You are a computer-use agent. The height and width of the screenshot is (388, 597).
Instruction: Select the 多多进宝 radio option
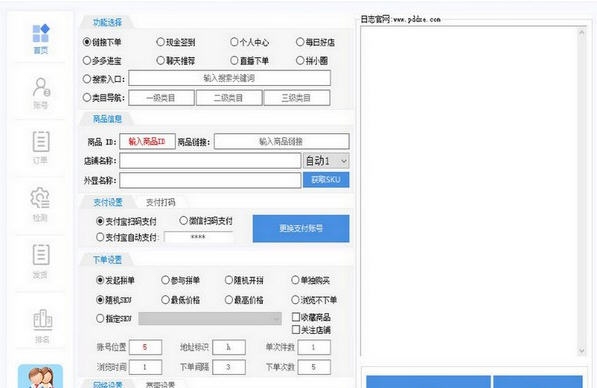[x=102, y=61]
